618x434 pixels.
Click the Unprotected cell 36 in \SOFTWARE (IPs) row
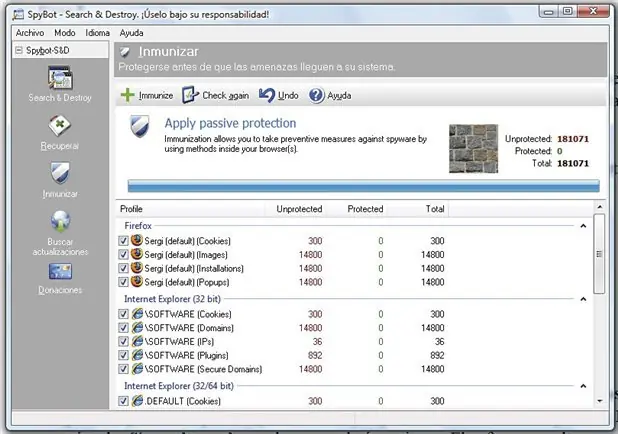tap(317, 341)
